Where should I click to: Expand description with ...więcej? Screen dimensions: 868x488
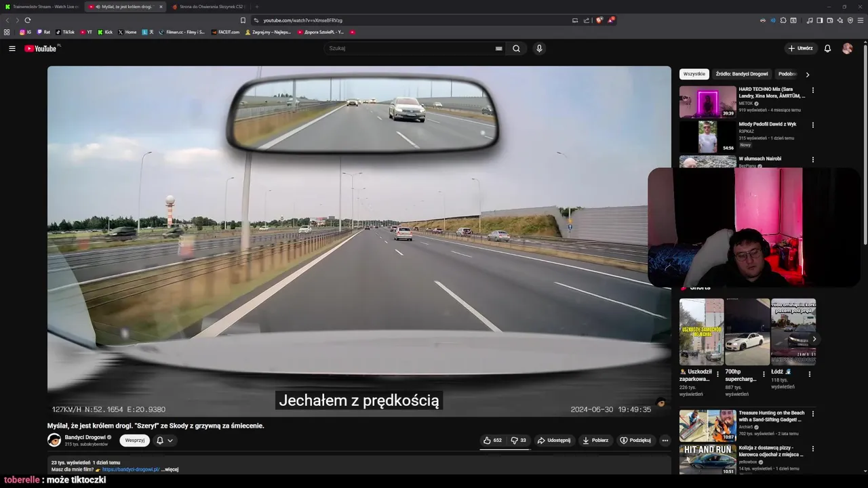[x=170, y=469]
